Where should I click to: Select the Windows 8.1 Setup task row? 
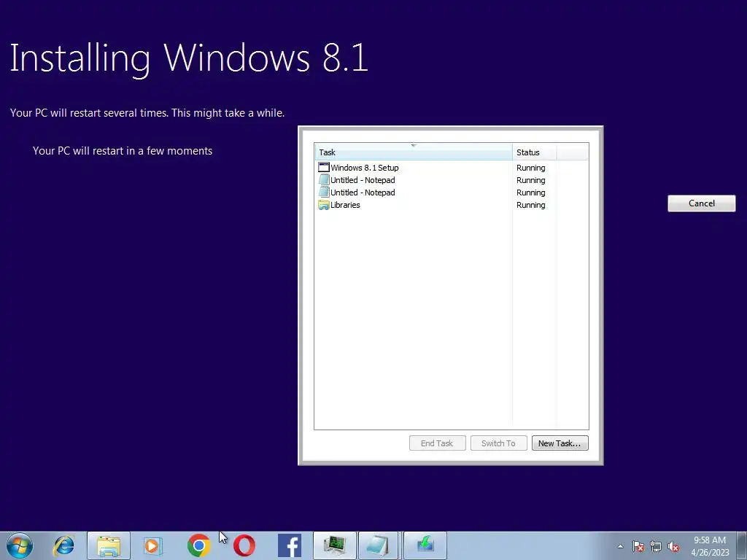[x=451, y=168]
